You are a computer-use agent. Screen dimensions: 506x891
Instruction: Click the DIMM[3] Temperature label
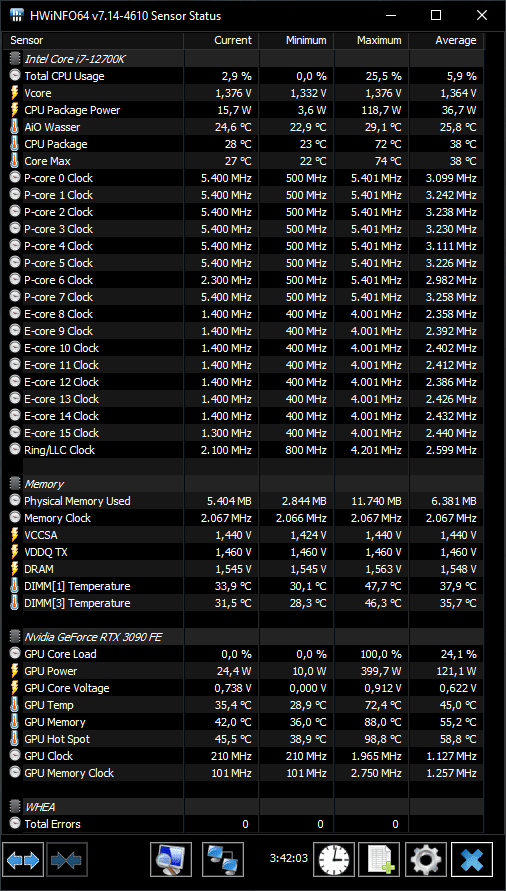pyautogui.click(x=77, y=603)
